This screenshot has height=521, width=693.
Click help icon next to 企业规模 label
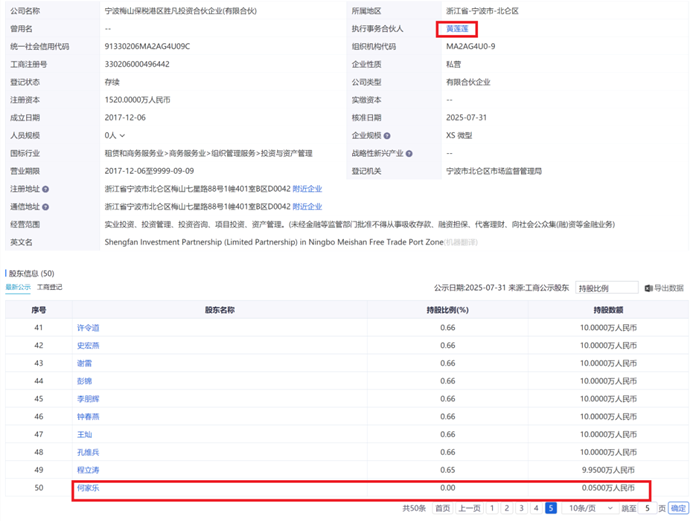pos(387,135)
